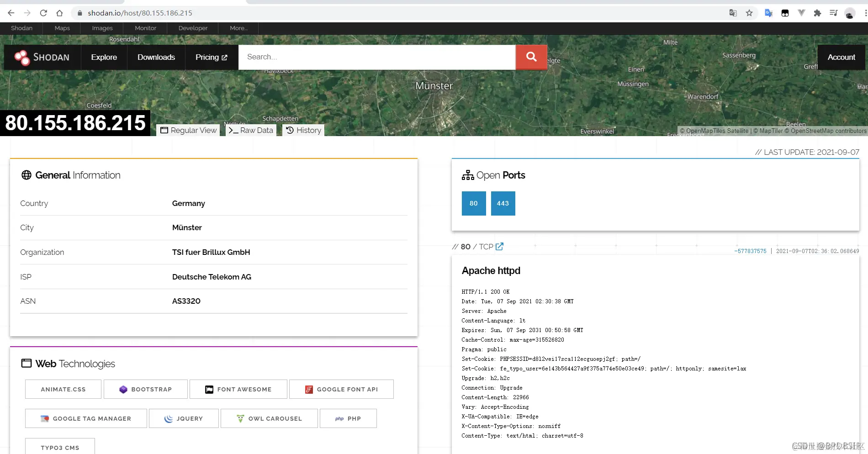Open the Downloads navigation link

pos(156,57)
